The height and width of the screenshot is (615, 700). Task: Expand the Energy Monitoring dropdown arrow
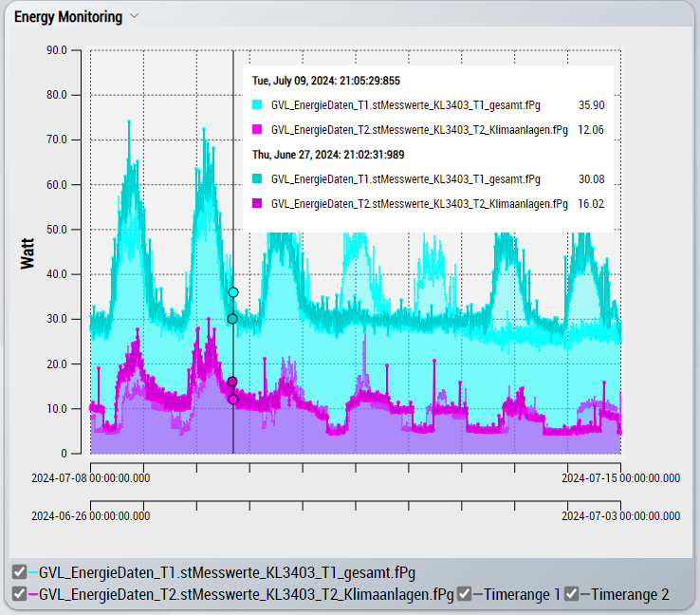134,16
